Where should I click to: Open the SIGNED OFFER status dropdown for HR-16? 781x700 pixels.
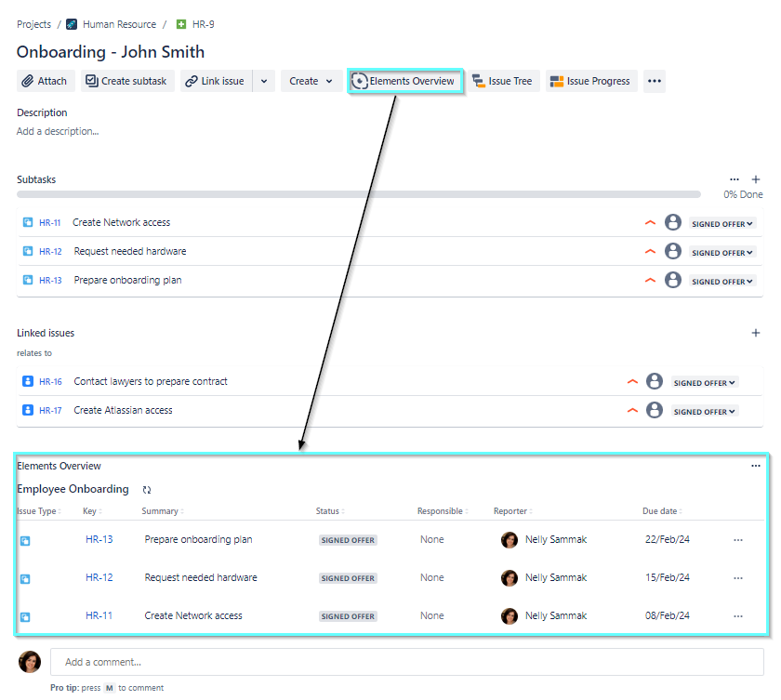tap(704, 381)
